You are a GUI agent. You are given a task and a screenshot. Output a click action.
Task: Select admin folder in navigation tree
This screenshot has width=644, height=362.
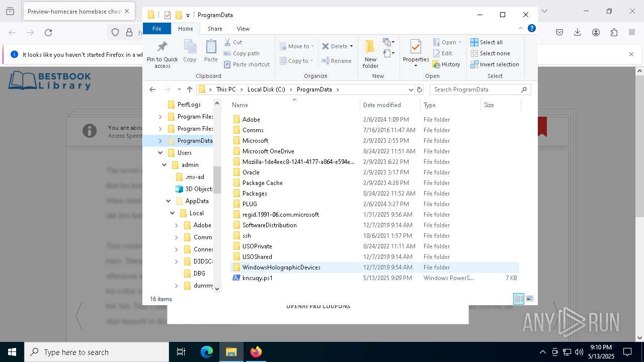click(x=190, y=165)
